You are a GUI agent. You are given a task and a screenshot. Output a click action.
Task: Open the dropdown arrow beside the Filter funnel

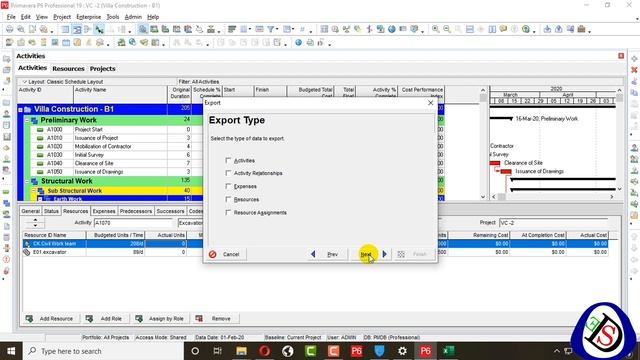(277, 29)
